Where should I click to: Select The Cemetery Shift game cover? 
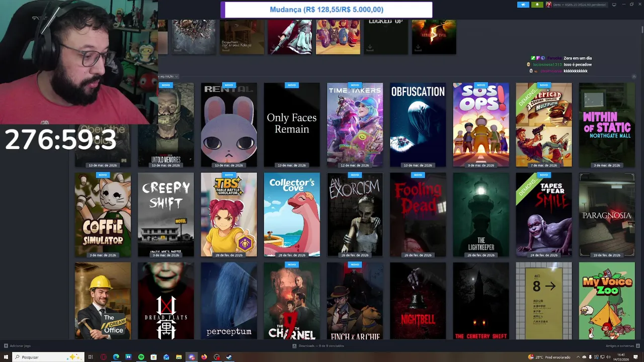pos(481,301)
